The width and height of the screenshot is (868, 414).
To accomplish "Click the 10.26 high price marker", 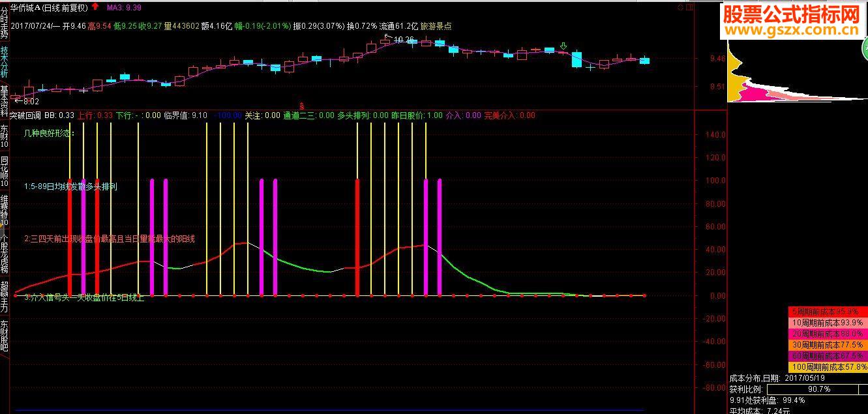I will coord(405,40).
